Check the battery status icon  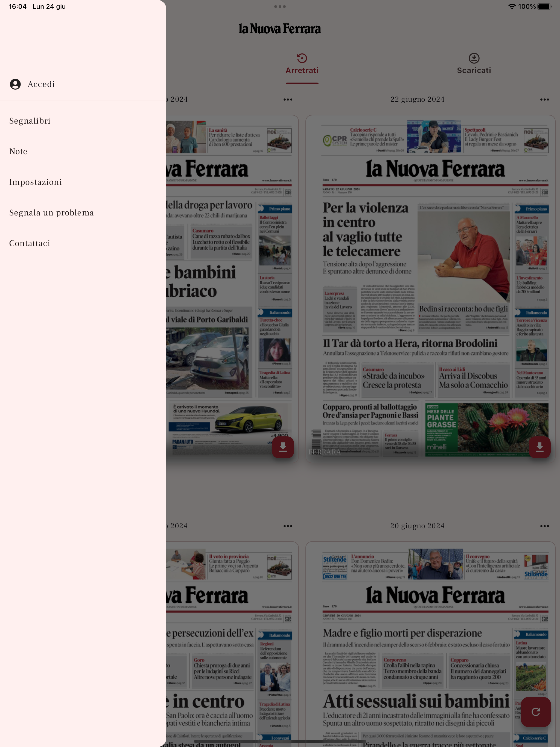point(544,6)
